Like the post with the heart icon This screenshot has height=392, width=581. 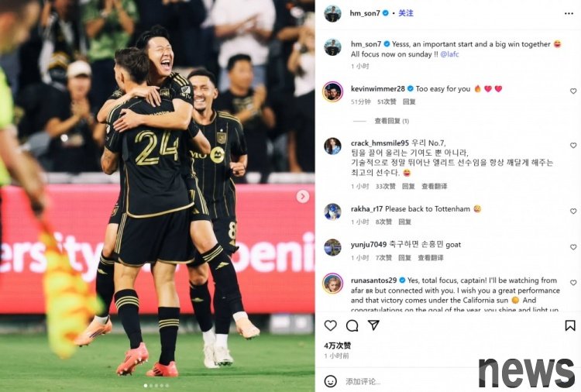click(x=330, y=325)
